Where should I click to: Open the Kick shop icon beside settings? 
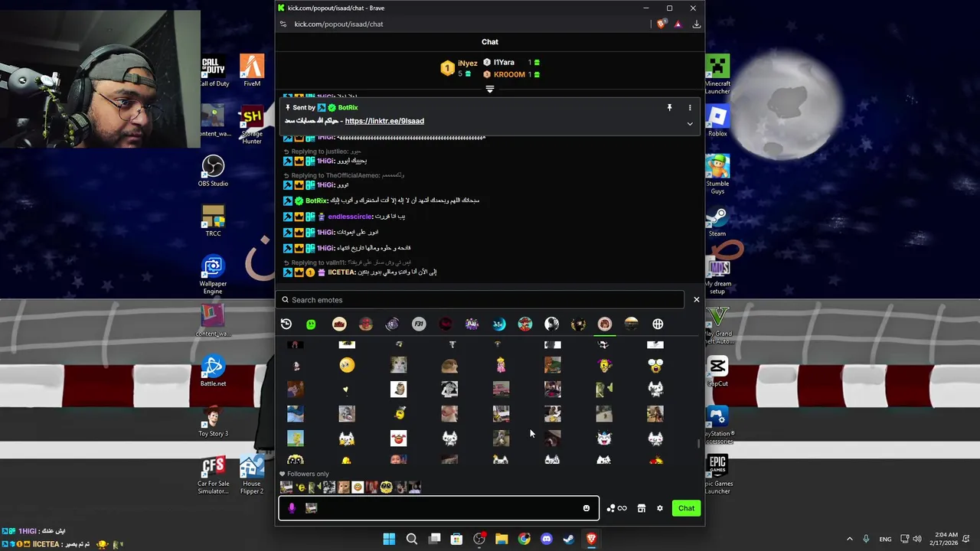point(642,508)
